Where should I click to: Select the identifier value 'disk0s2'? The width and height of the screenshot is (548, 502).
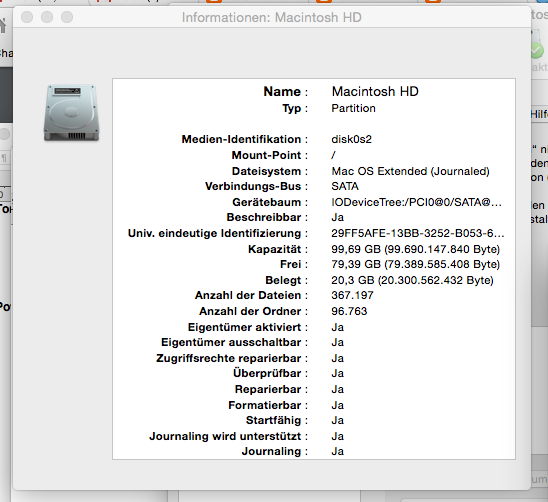tap(351, 139)
